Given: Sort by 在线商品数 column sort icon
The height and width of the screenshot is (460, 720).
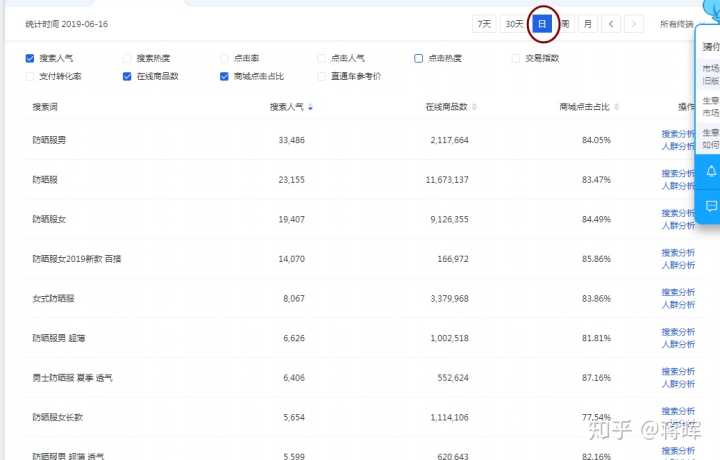Looking at the screenshot, I should (x=473, y=107).
